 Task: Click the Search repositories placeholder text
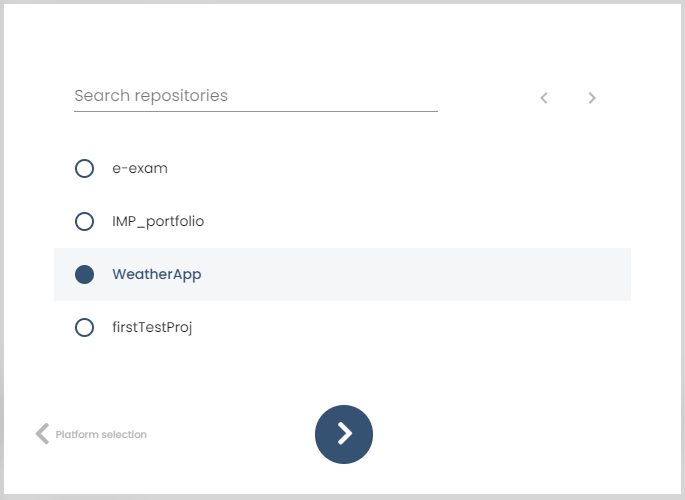(151, 96)
